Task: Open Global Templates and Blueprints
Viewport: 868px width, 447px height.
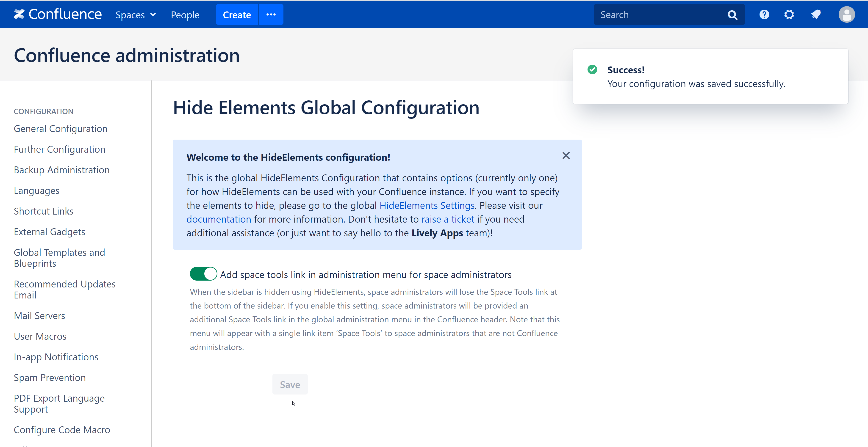Action: click(59, 258)
